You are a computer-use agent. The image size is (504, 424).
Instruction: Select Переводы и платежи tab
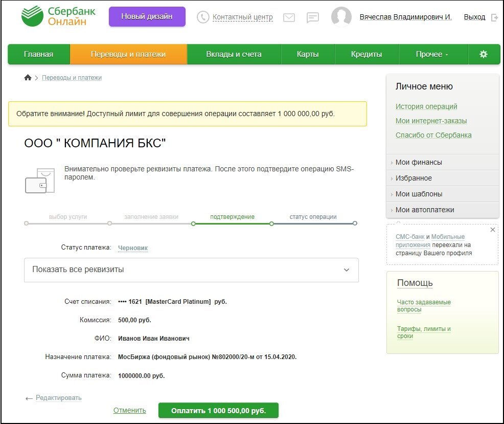128,54
